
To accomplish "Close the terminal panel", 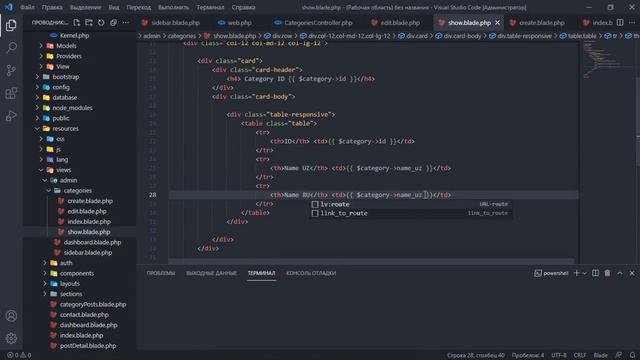I will pyautogui.click(x=632, y=273).
